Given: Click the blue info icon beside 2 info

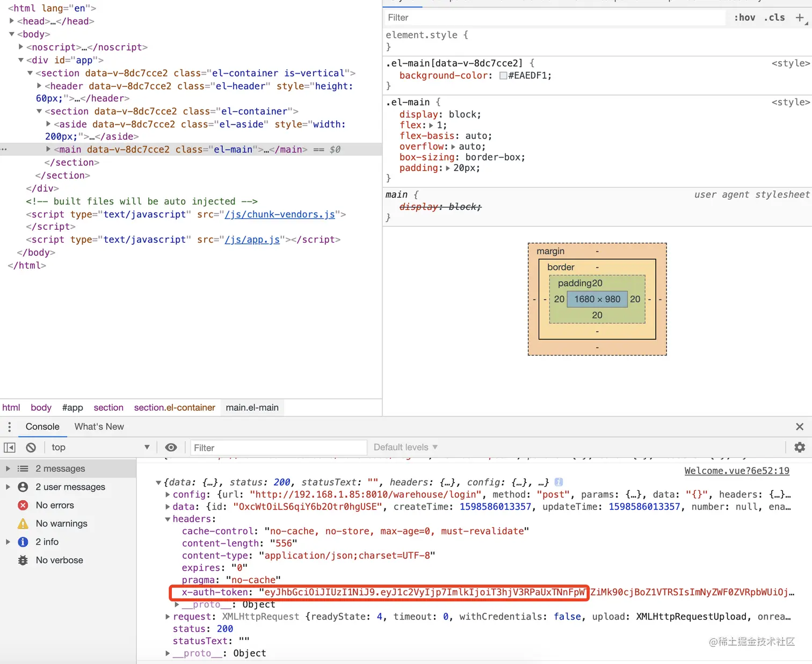Looking at the screenshot, I should point(23,542).
